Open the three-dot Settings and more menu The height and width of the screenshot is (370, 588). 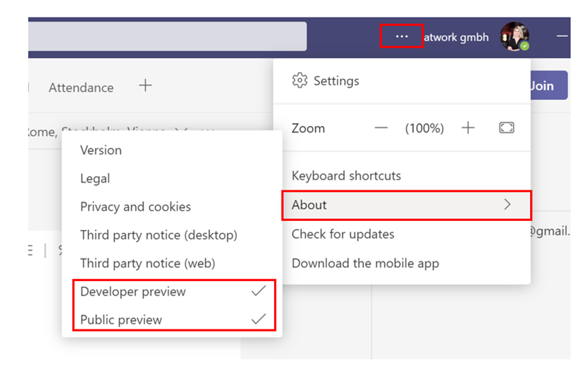point(401,36)
